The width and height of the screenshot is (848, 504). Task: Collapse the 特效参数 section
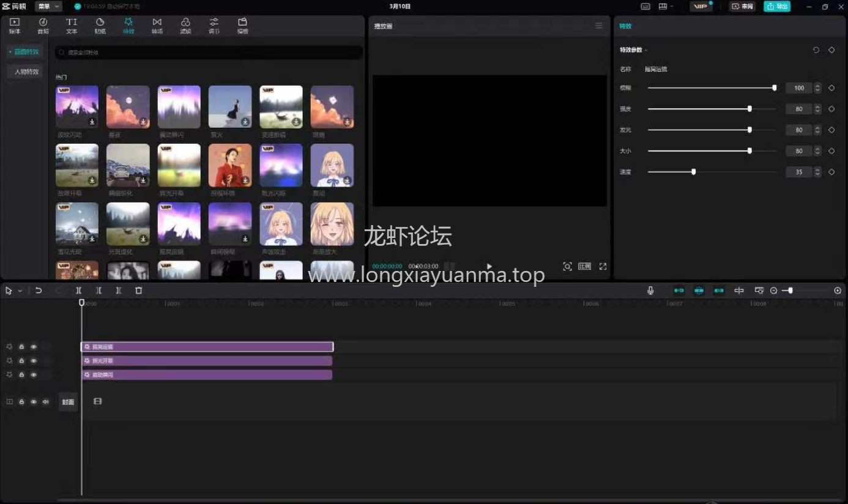[x=646, y=50]
